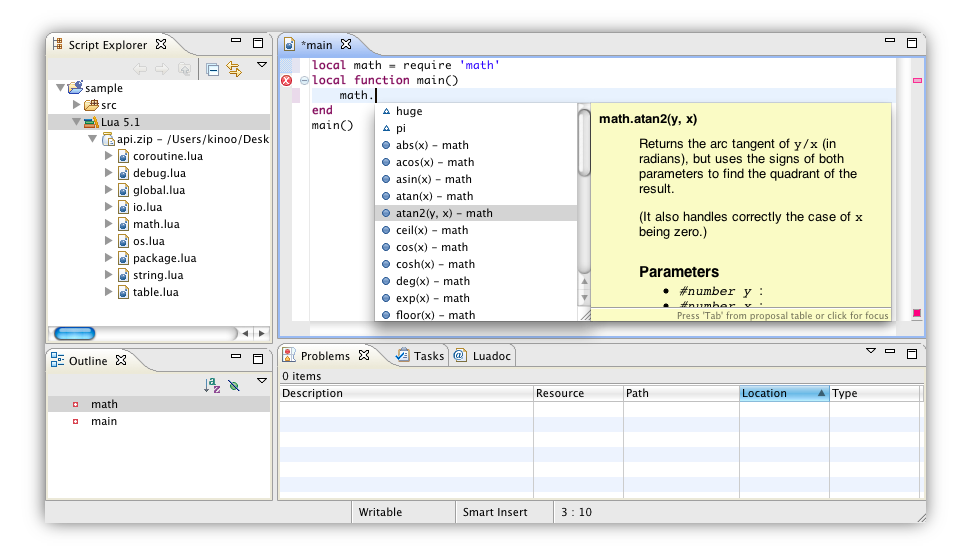Maximize the Problems view panel
This screenshot has width=970, height=554.
pyautogui.click(x=912, y=354)
